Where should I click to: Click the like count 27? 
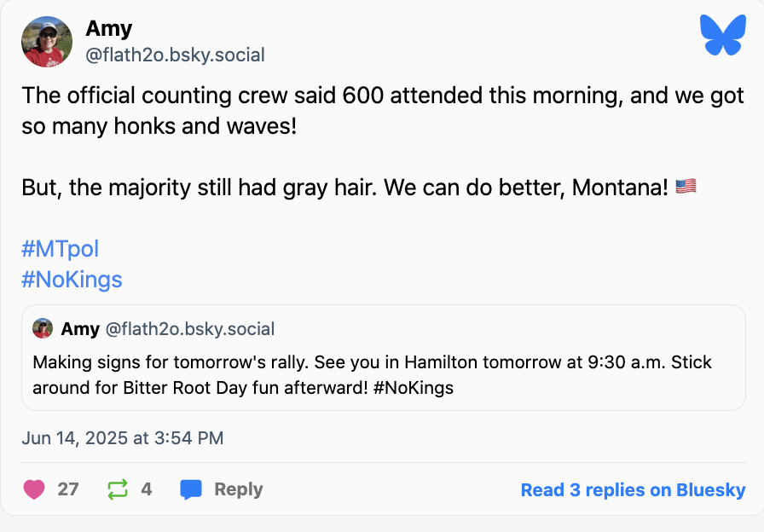click(68, 489)
